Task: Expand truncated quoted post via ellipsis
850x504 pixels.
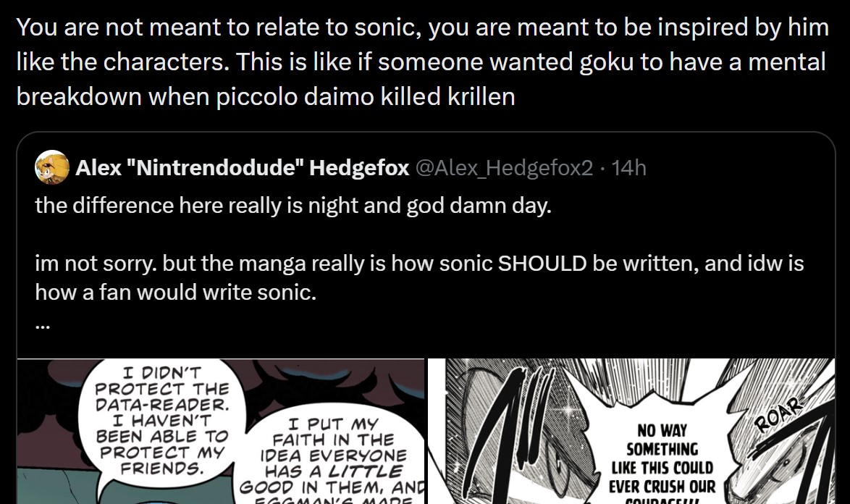Action: pyautogui.click(x=42, y=327)
